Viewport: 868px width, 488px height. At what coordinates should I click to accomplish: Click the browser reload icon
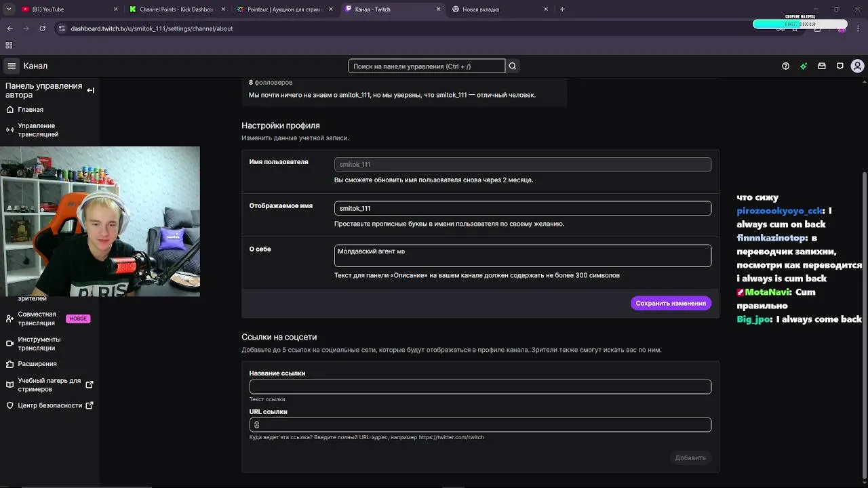pos(42,28)
